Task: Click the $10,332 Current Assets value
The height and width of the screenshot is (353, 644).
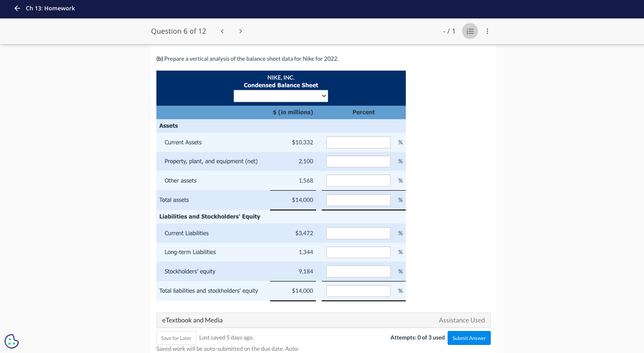Action: click(x=302, y=142)
